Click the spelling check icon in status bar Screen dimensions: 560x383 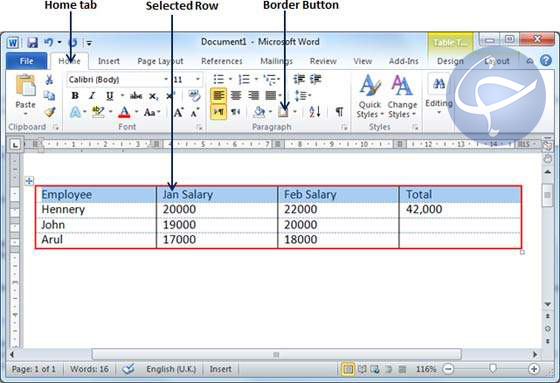tap(128, 369)
